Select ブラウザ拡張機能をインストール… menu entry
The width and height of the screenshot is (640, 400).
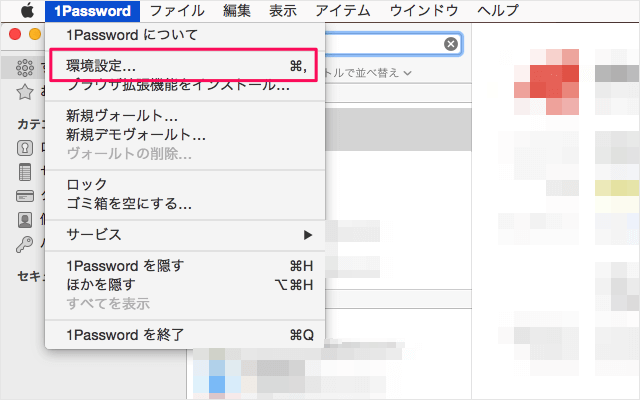pyautogui.click(x=185, y=85)
